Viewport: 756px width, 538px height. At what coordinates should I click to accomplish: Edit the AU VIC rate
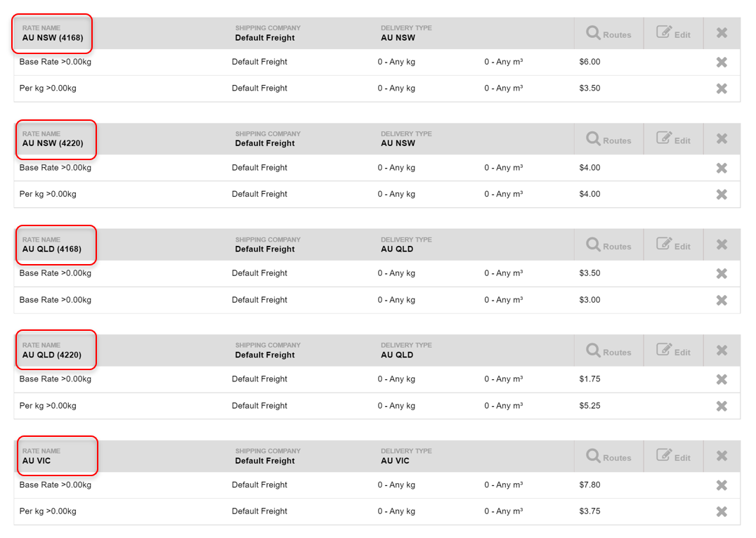click(673, 457)
